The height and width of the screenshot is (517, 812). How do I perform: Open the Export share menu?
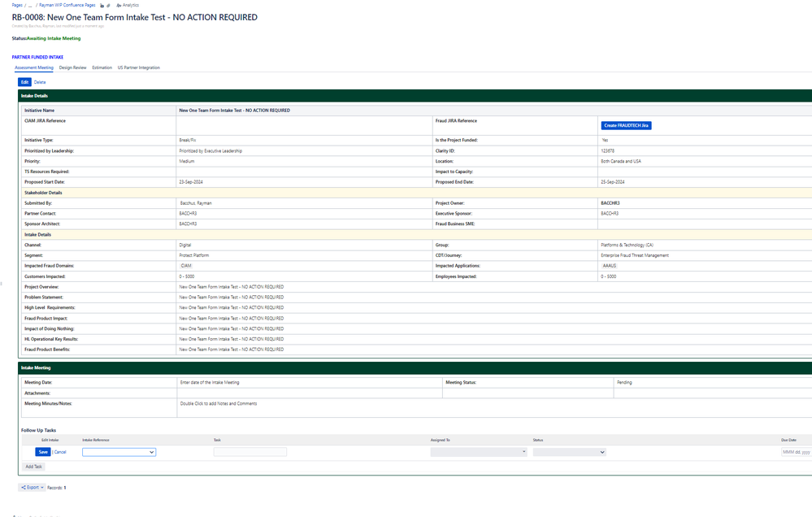[x=33, y=488]
